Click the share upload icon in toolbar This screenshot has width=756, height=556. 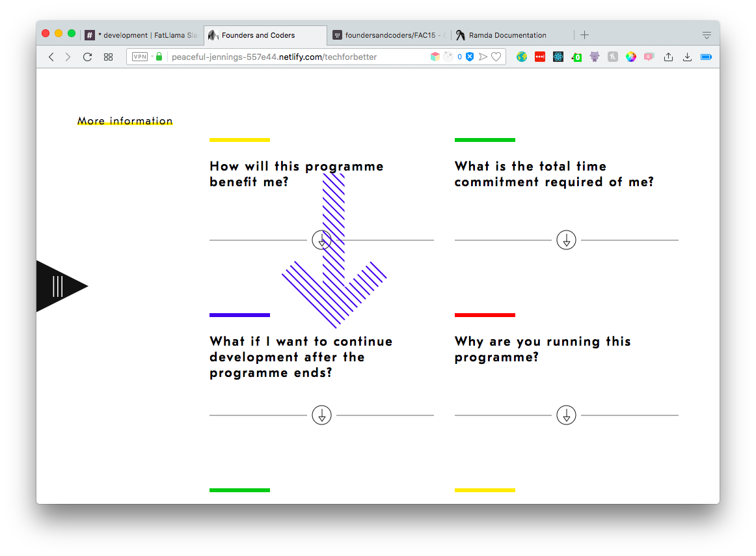(668, 57)
